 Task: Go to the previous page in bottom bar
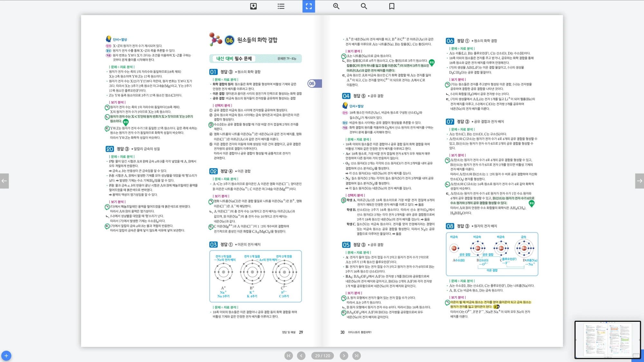point(301,356)
